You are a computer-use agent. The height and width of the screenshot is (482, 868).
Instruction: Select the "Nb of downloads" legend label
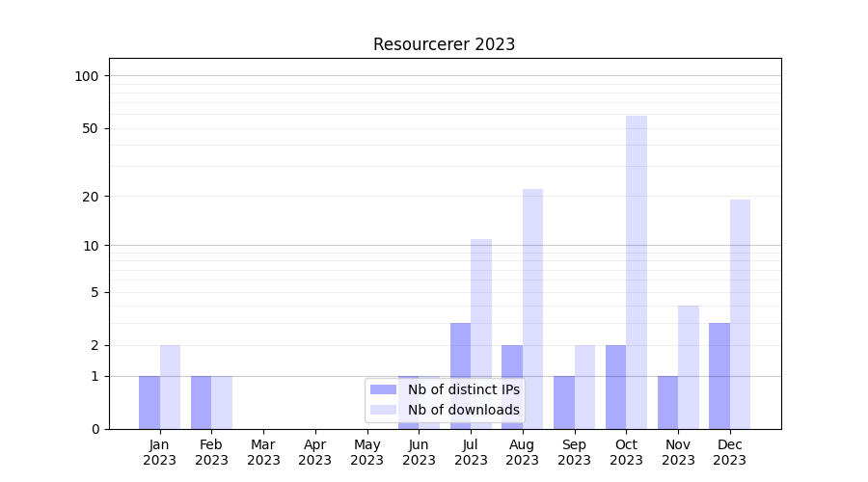(463, 410)
